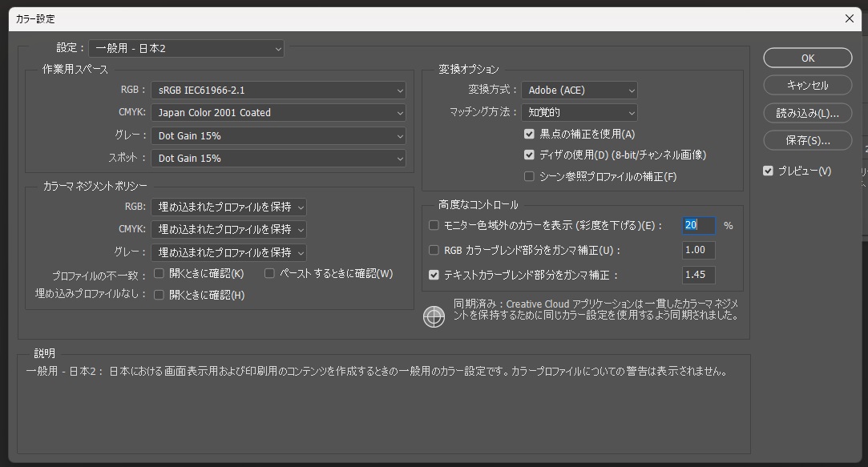The image size is (868, 467).
Task: Click the desaturate percentage field showing 20
Action: (699, 225)
